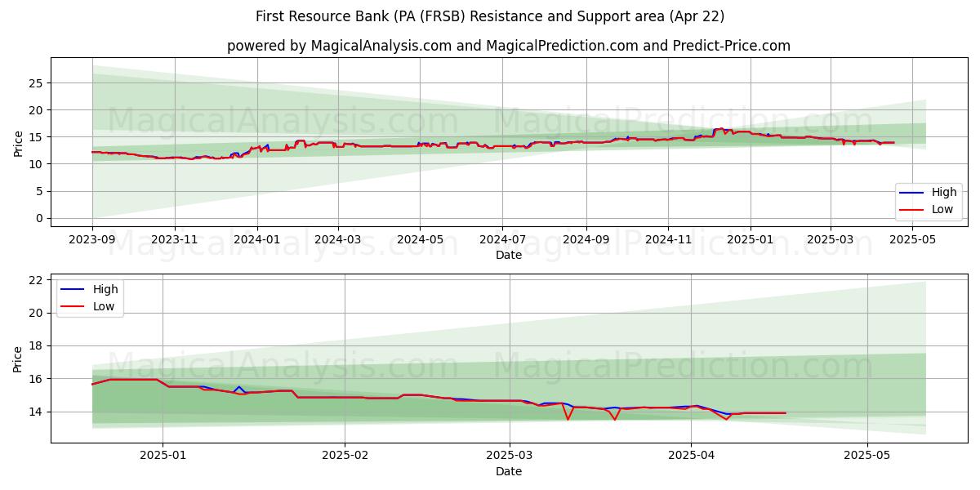The height and width of the screenshot is (490, 980).
Task: Click the bottom chart '18' price tick
Action: click(37, 346)
